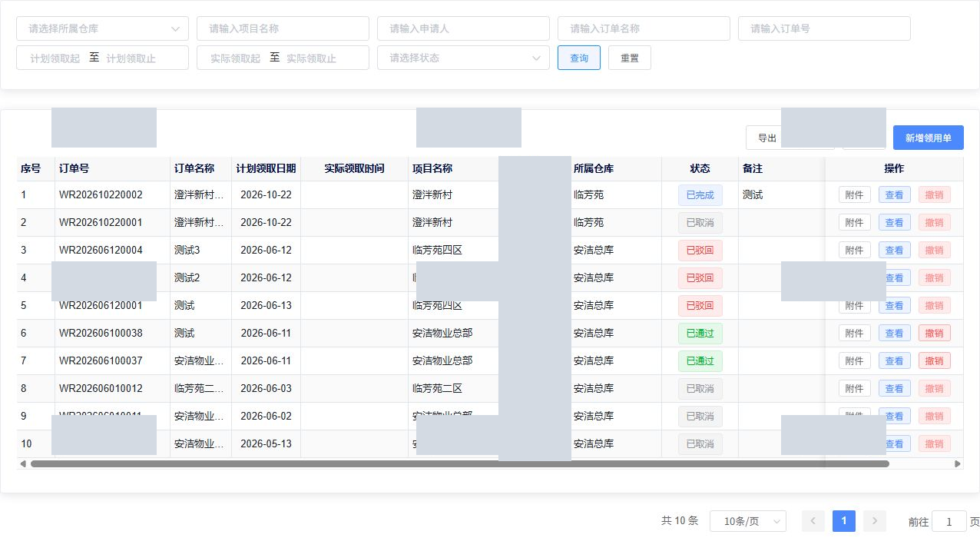Screen dimensions: 980x538
Task: Go to next page with right chevron
Action: 875,521
